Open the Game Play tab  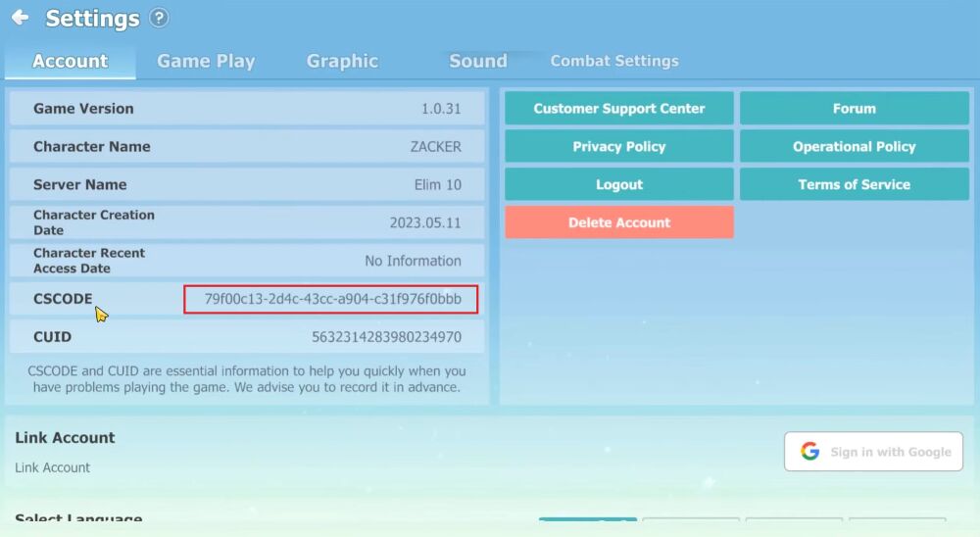click(x=206, y=61)
